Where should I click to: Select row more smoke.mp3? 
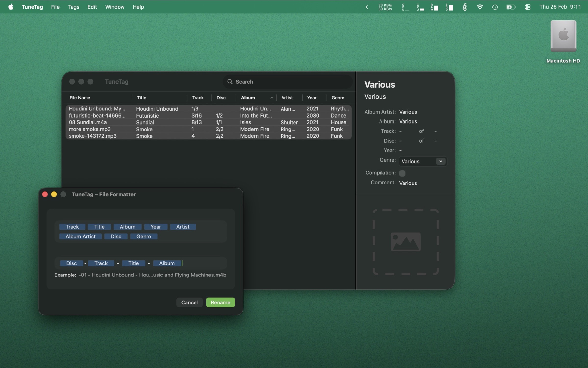click(x=208, y=129)
